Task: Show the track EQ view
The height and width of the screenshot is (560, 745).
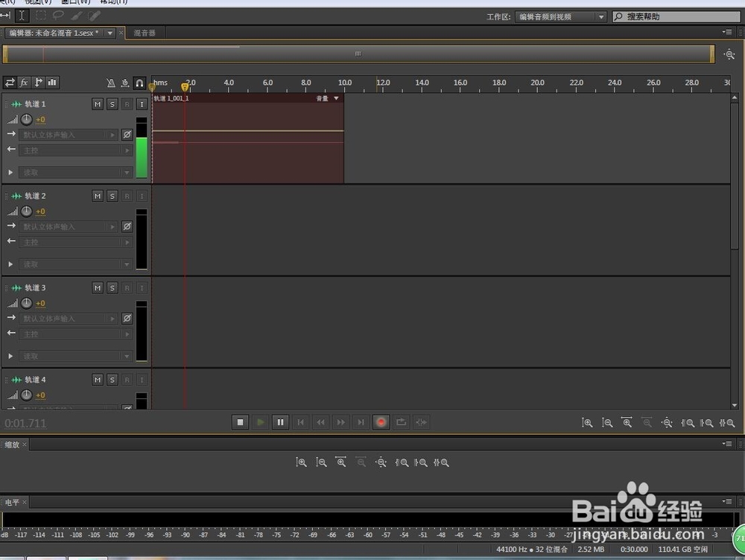Action: (x=52, y=83)
